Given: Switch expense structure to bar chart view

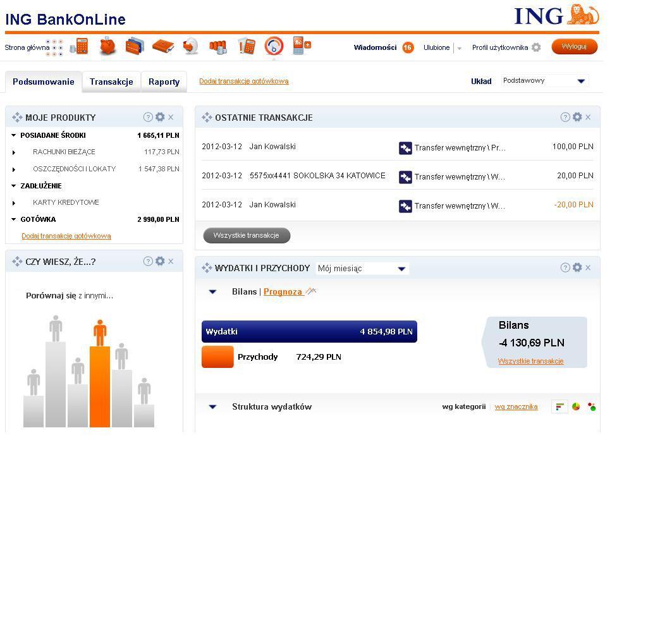Looking at the screenshot, I should (x=559, y=406).
